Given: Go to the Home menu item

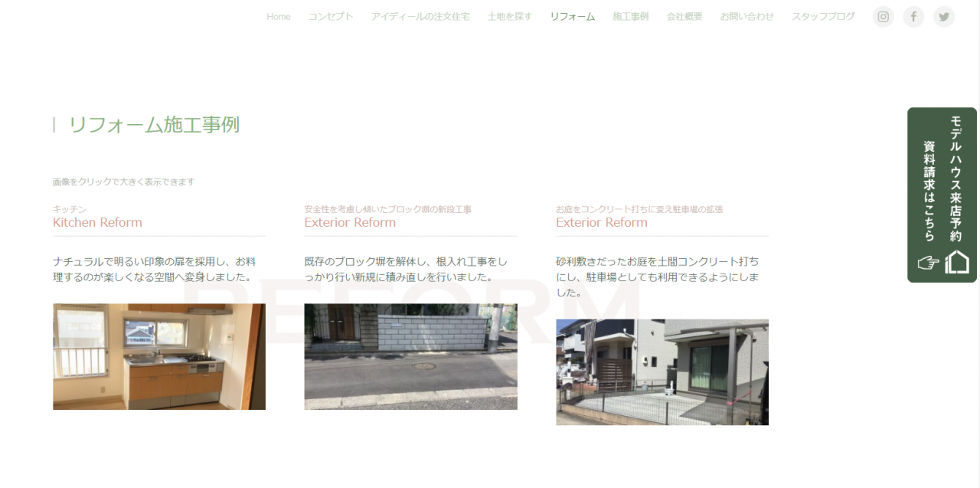Looking at the screenshot, I should 278,17.
